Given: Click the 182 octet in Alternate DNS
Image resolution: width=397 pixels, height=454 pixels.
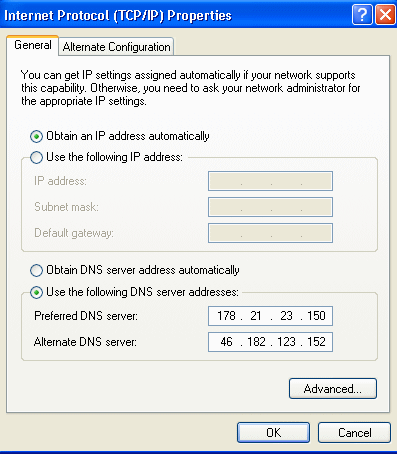Looking at the screenshot, I should tap(256, 342).
